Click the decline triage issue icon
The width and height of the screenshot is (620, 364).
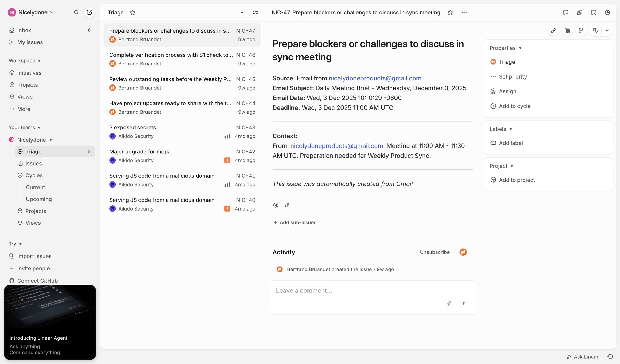click(593, 12)
